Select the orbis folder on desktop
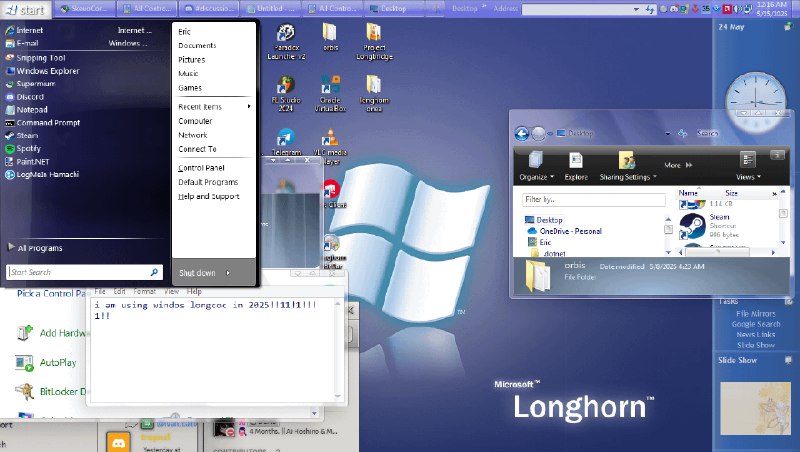800x452 pixels. (330, 37)
